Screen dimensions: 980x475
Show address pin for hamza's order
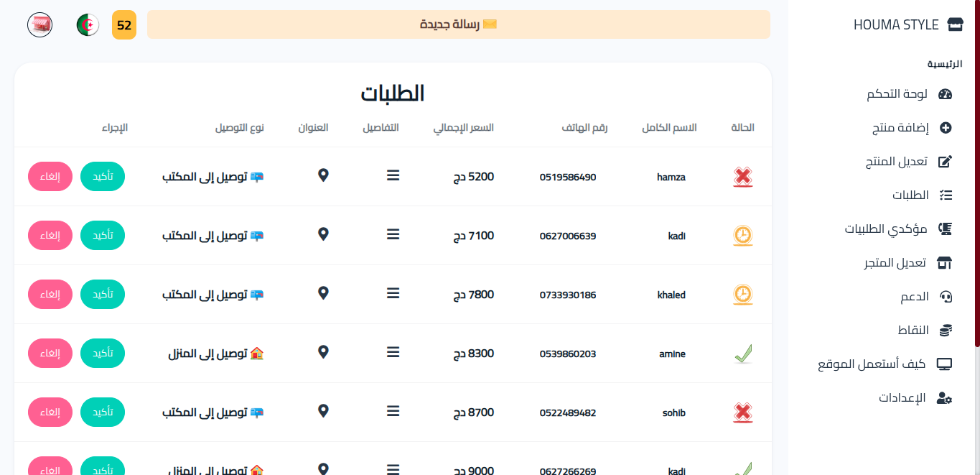tap(323, 175)
